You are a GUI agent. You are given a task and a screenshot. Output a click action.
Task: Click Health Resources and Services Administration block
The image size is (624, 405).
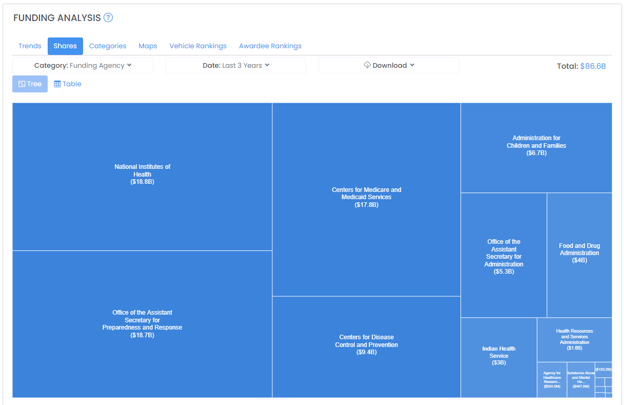click(575, 339)
